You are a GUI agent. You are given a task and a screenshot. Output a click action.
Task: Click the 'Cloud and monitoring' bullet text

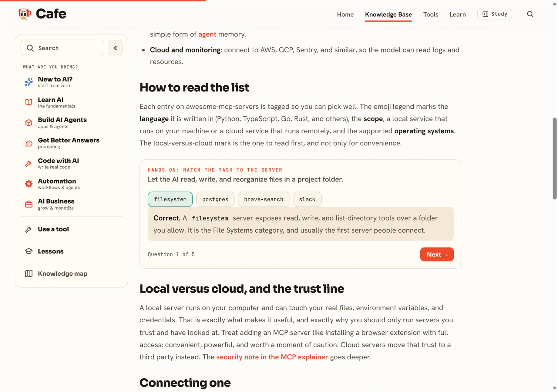(185, 50)
